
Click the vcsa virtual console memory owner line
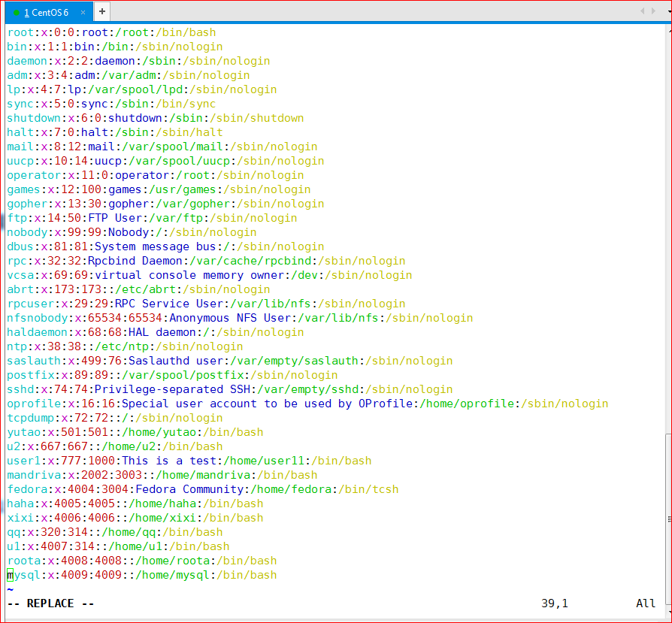pyautogui.click(x=210, y=275)
